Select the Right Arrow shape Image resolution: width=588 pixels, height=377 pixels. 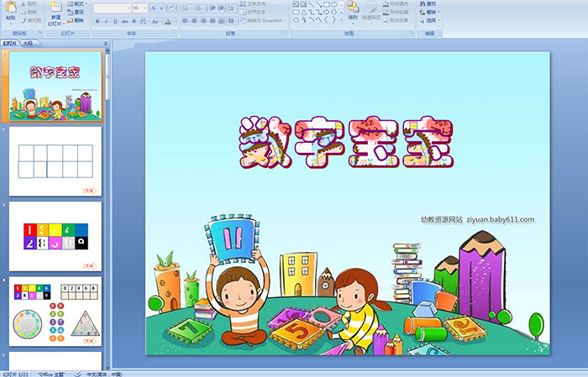pyautogui.click(x=326, y=13)
